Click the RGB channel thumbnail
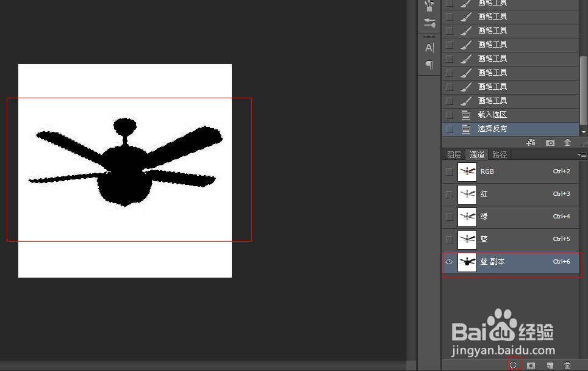 tap(467, 172)
